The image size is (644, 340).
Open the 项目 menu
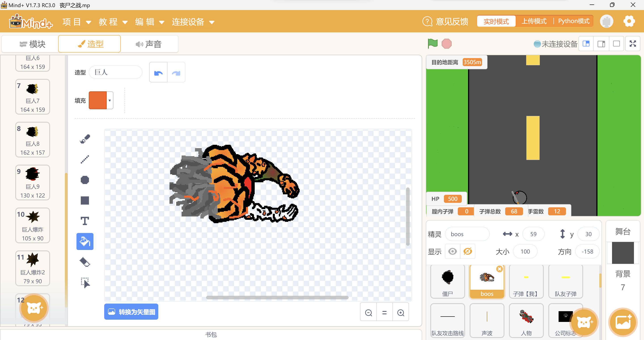coord(76,22)
